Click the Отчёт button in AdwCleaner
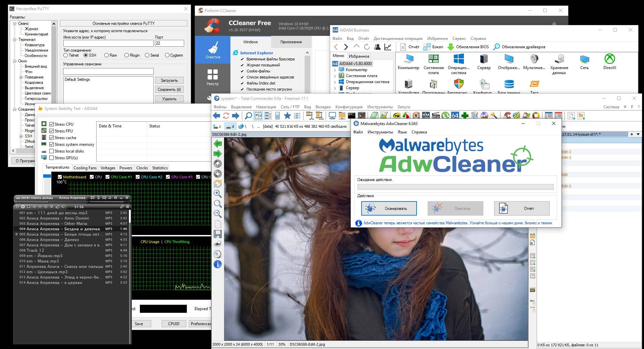Image resolution: width=644 pixels, height=349 pixels. tap(522, 208)
